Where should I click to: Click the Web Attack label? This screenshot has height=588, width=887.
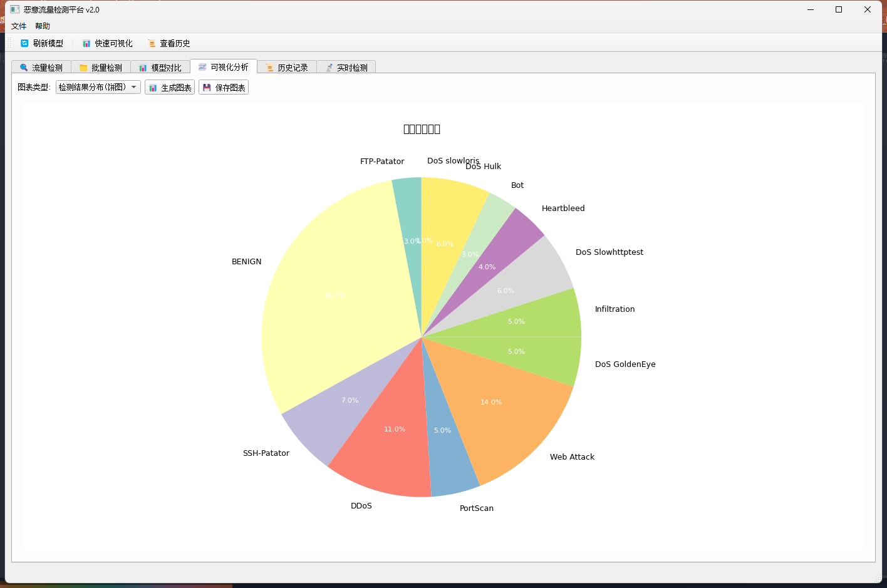[572, 457]
